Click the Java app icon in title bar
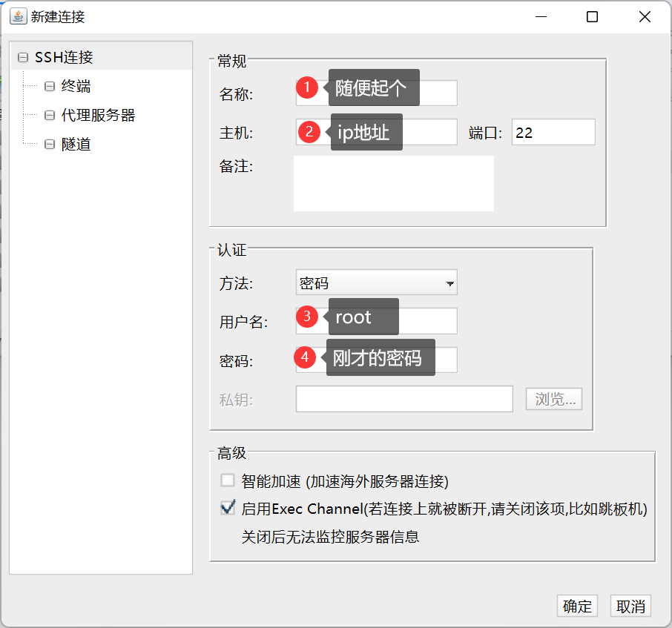Viewport: 672px width, 628px height. (18, 17)
